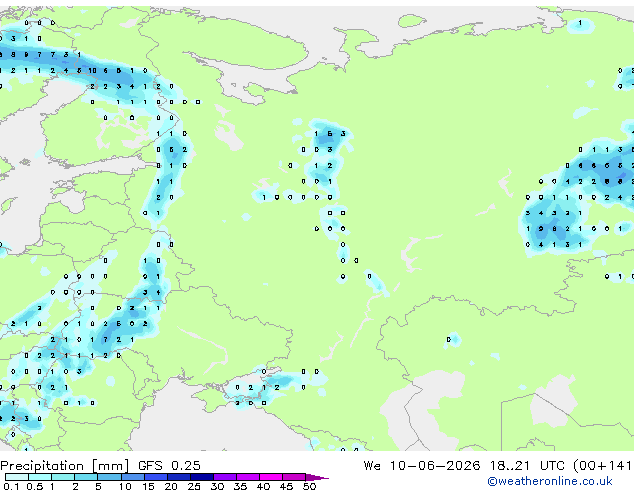
Task: Click the '30' legend tick label
Action: click(217, 486)
